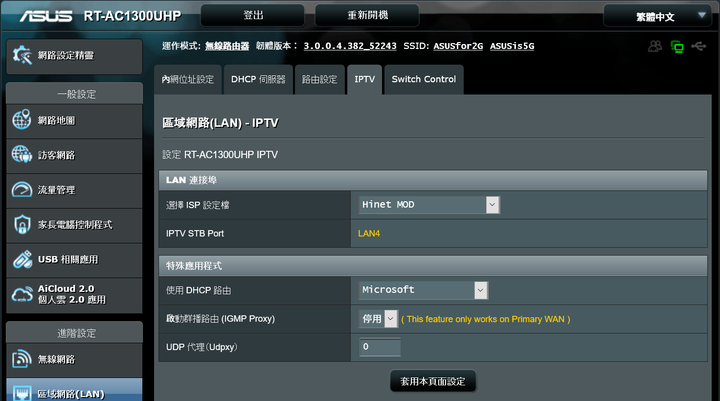The width and height of the screenshot is (720, 401).
Task: Open 訪客網路 in the sidebar menu
Action: [74, 156]
